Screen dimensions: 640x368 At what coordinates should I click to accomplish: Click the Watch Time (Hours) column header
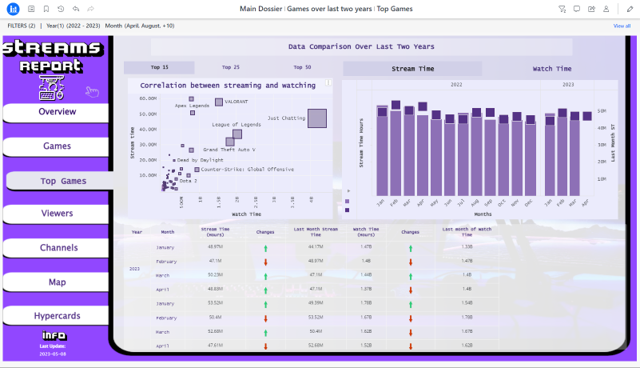366,232
